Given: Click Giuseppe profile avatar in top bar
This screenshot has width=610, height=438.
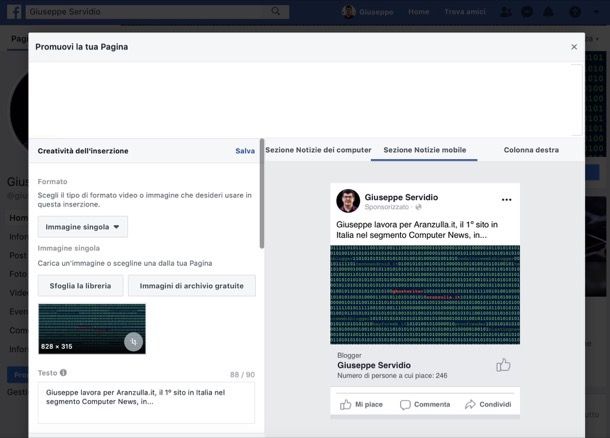Looking at the screenshot, I should pyautogui.click(x=348, y=12).
